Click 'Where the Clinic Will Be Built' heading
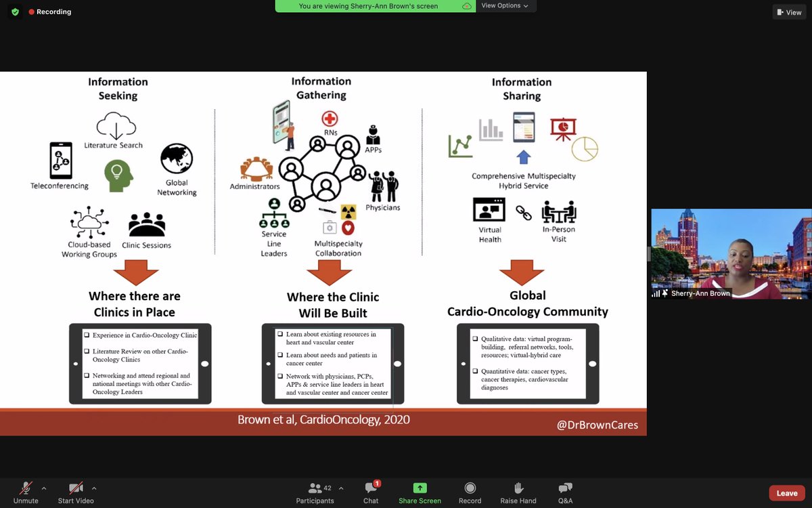Viewport: 812px width, 508px height. click(333, 305)
